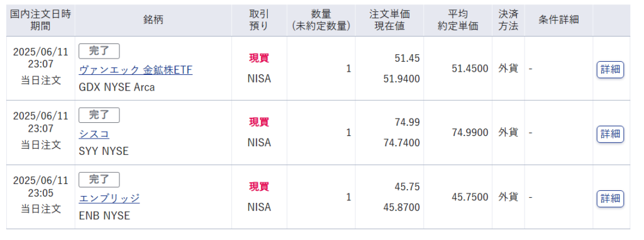
Task: Click the 条件詳細 column header
Action: (558, 20)
